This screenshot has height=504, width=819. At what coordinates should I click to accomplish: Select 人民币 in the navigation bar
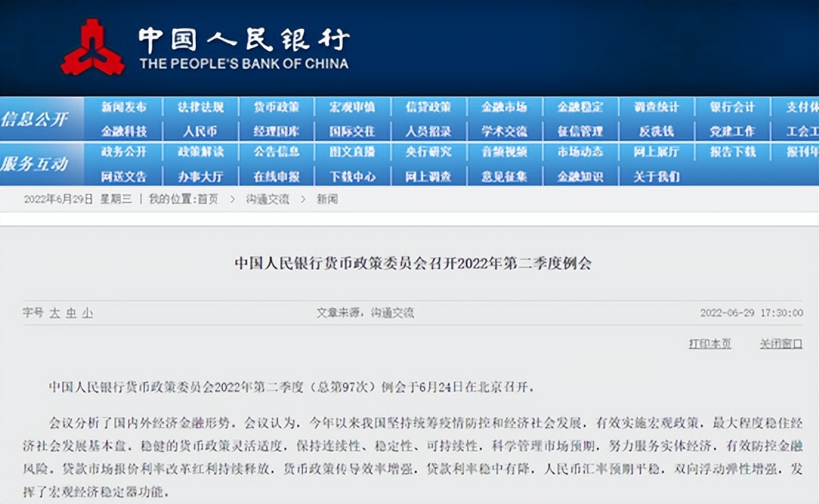click(x=200, y=132)
